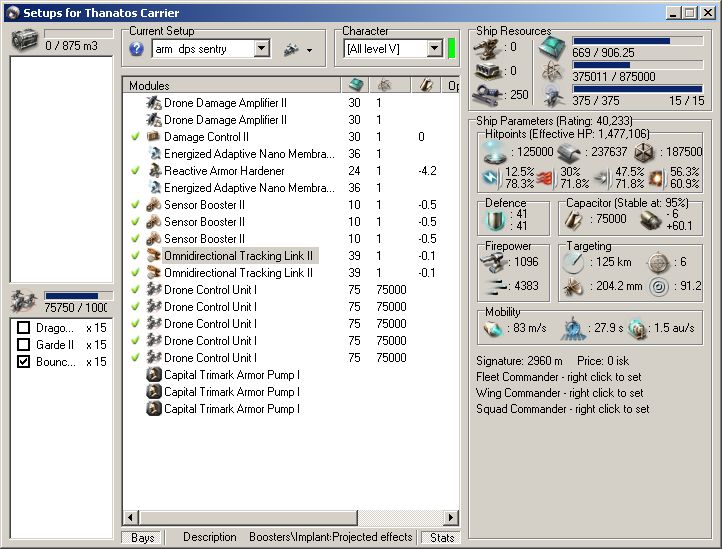Toggle the Damage Control II active checkmark

pos(135,136)
